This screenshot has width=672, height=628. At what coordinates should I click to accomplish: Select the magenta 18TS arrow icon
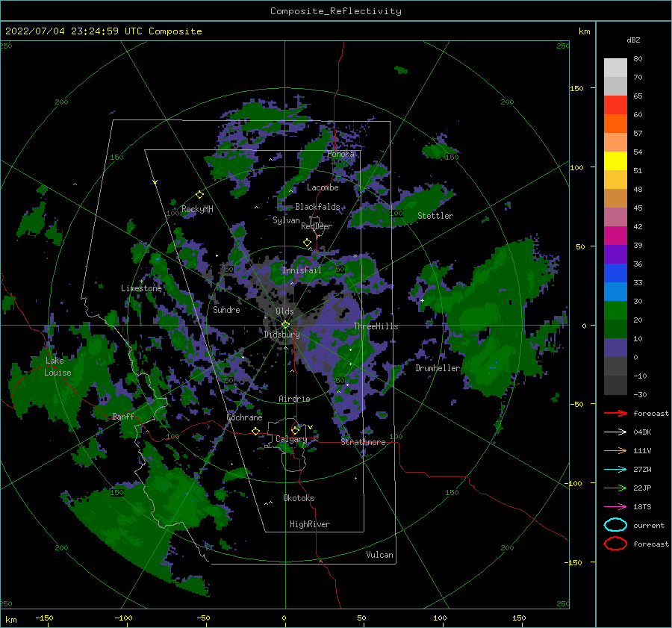[615, 507]
